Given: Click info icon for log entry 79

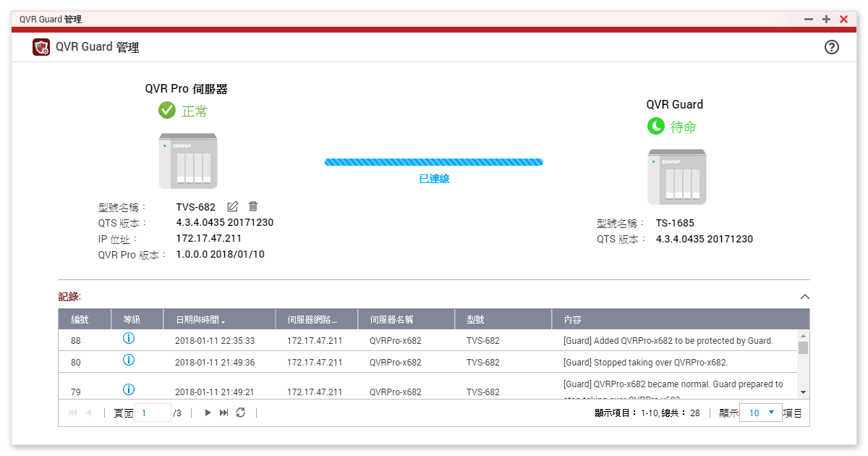Looking at the screenshot, I should [129, 389].
